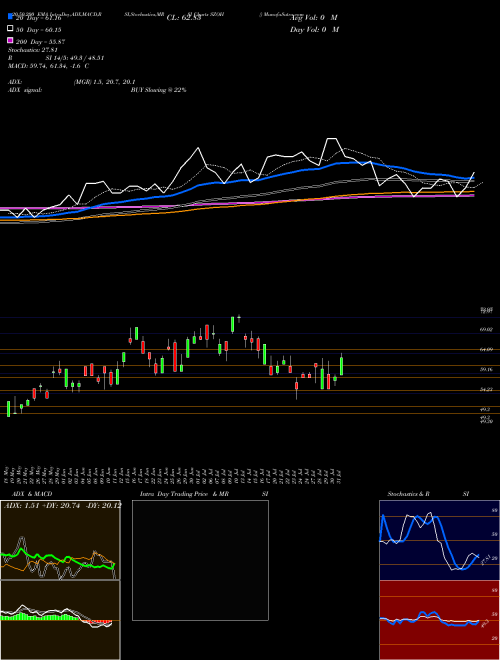Click the last green candlestick on chart
The width and height of the screenshot is (500, 660).
(341, 365)
